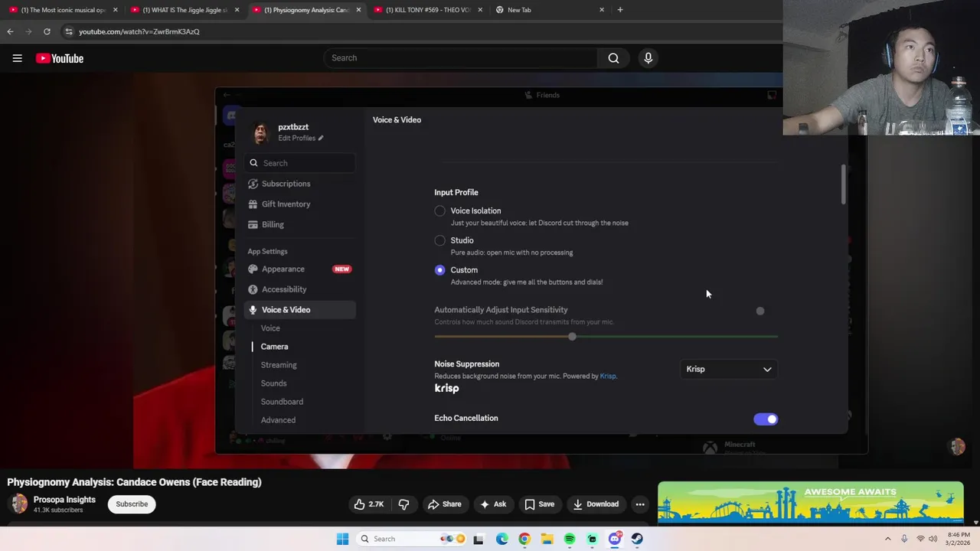The width and height of the screenshot is (980, 551).
Task: Click the pencil icon beside Edit Profiles
Action: click(321, 139)
